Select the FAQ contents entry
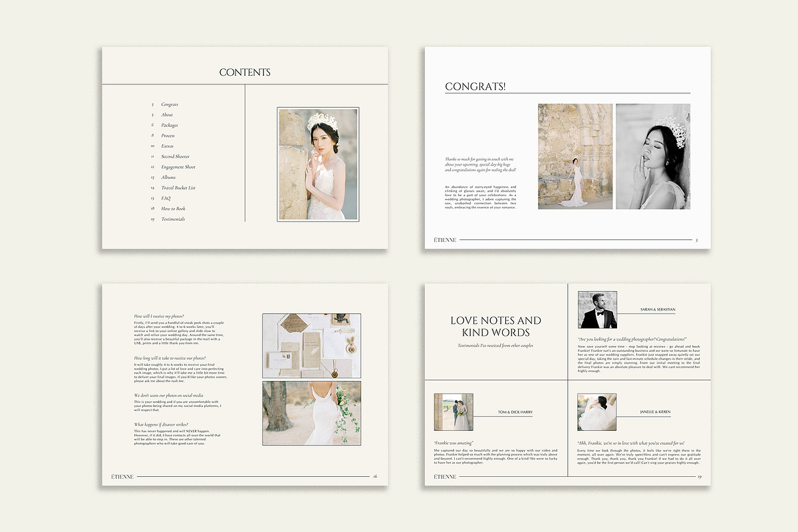The image size is (798, 532). [166, 198]
